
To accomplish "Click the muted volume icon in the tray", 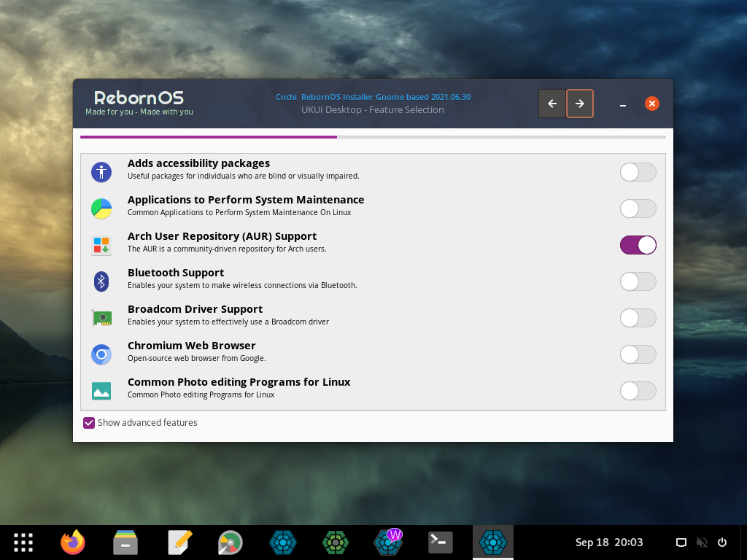I will coord(702,542).
